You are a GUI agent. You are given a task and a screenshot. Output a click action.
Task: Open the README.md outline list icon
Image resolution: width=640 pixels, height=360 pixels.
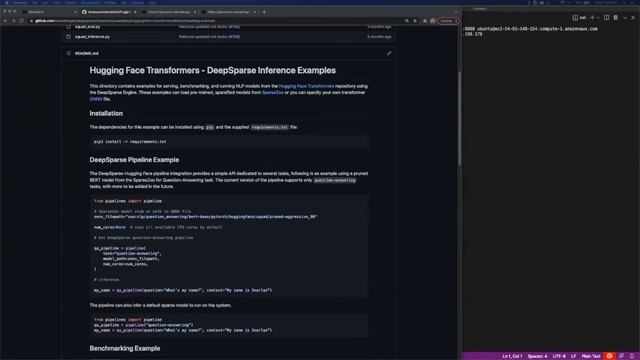68,53
